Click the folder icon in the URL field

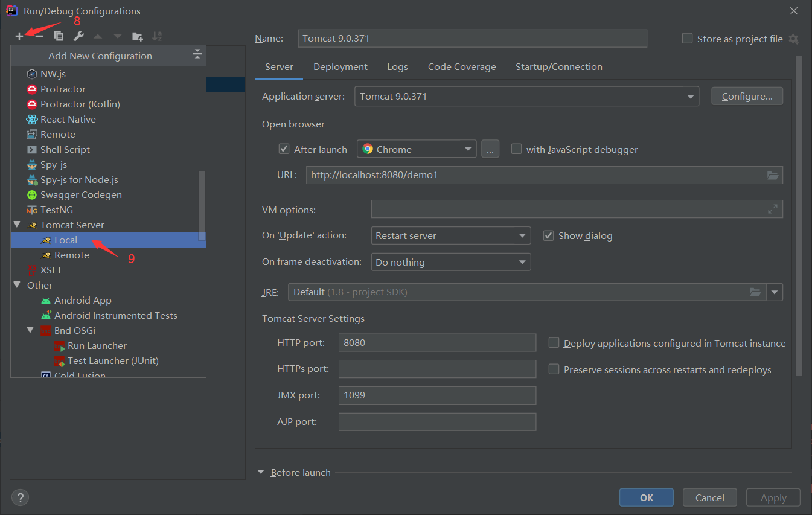click(x=773, y=175)
